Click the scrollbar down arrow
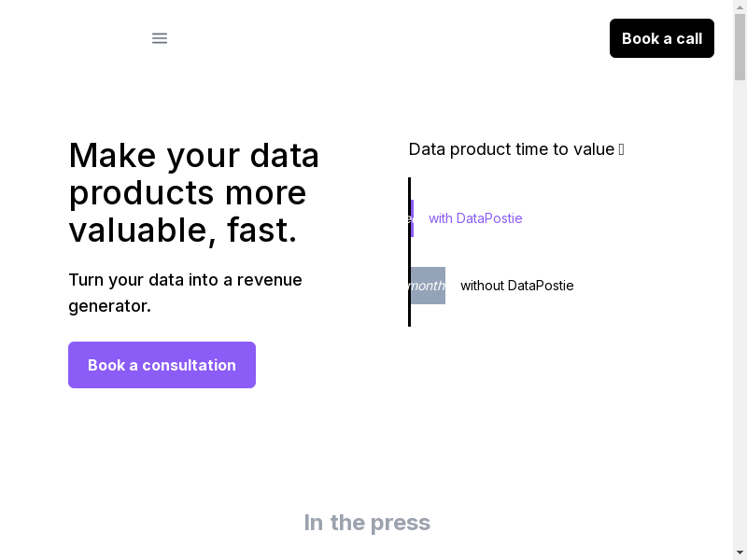This screenshot has height=560, width=747. point(740,553)
